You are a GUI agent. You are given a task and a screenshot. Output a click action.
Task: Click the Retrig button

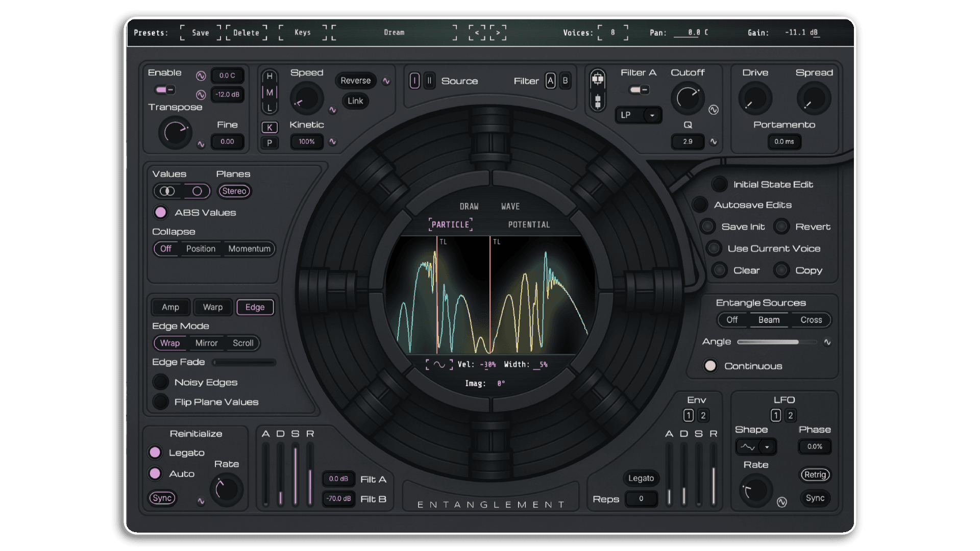(x=815, y=474)
